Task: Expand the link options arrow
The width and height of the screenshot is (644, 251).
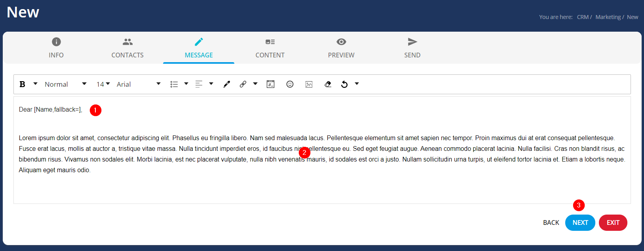Action: (x=255, y=84)
